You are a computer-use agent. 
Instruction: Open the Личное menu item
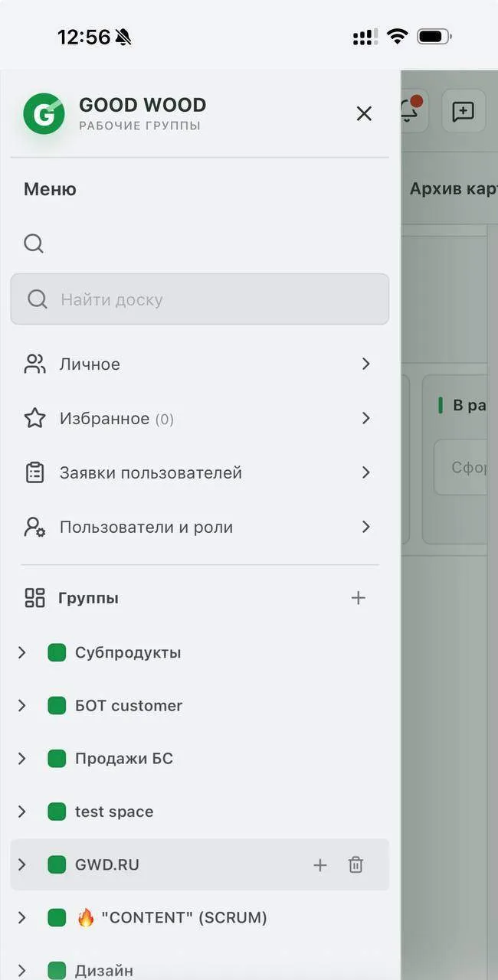pos(199,364)
